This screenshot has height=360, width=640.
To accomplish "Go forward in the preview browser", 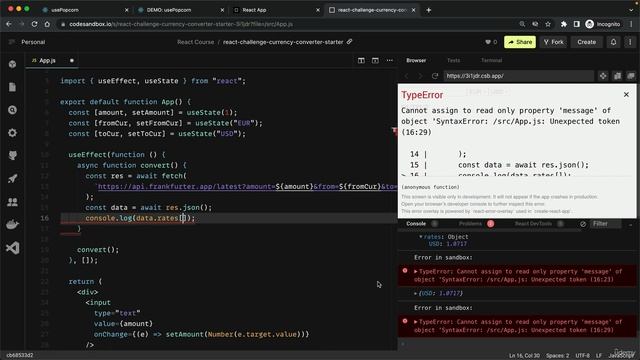I will [x=420, y=76].
